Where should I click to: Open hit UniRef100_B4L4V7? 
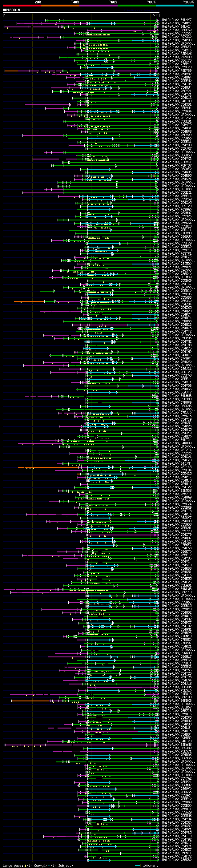click(x=177, y=20)
